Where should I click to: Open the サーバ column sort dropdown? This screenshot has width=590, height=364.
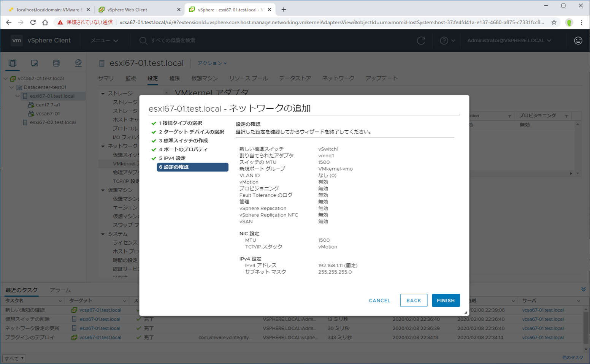[x=579, y=301]
